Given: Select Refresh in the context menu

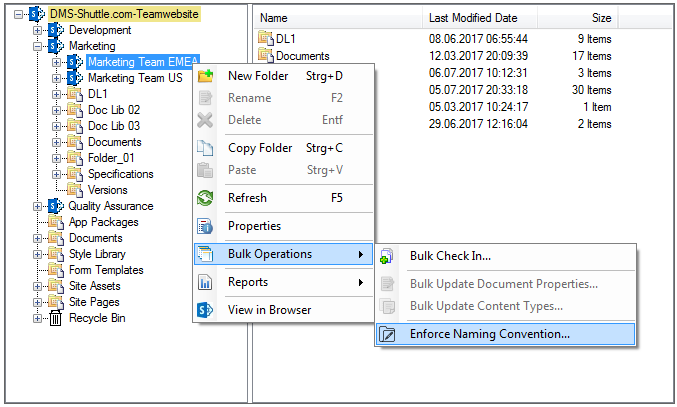Looking at the screenshot, I should pyautogui.click(x=284, y=198).
